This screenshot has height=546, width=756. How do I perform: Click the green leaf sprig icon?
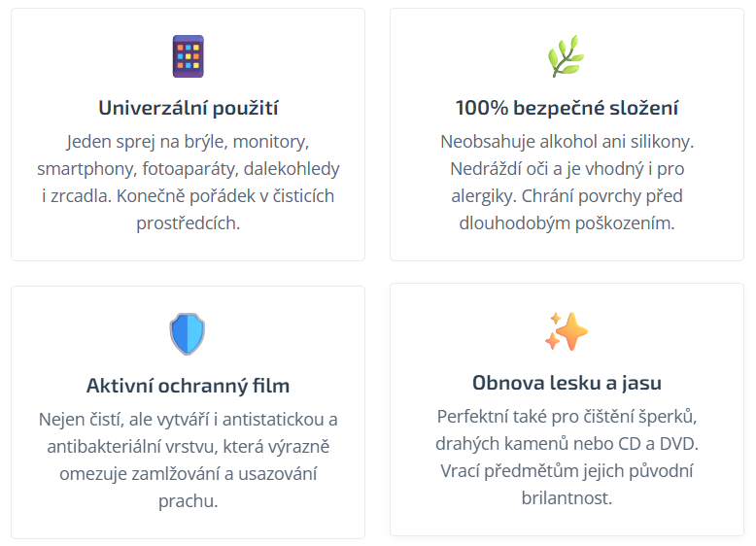click(x=567, y=56)
